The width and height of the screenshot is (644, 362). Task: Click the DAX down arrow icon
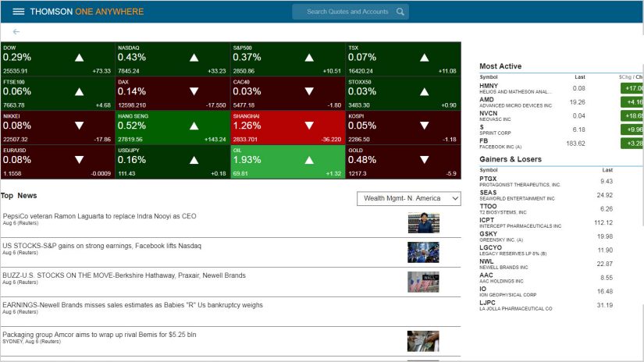tap(194, 91)
